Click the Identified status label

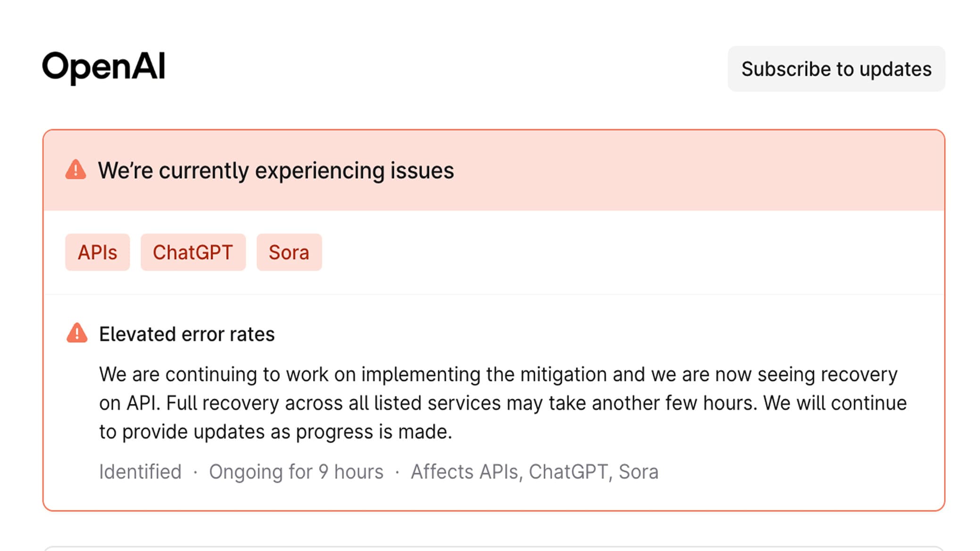(140, 471)
